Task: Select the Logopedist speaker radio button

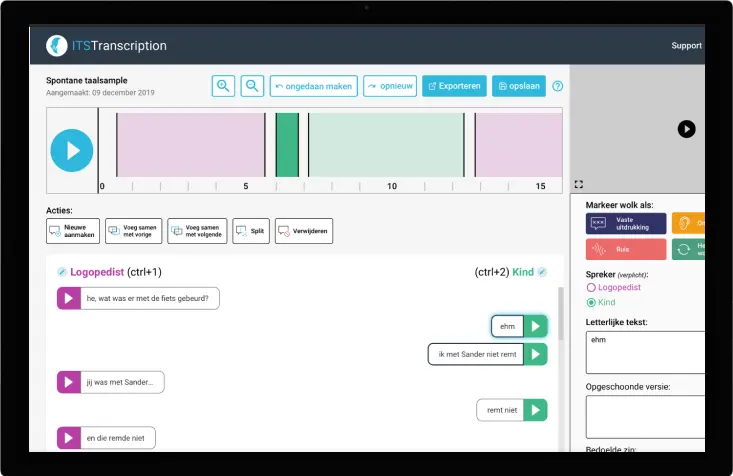Action: pos(591,288)
